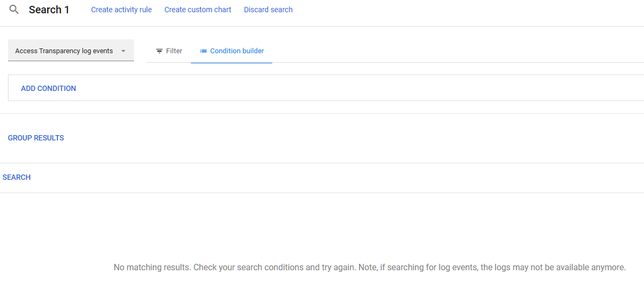Click the dropdown arrow on the data source selector
The width and height of the screenshot is (644, 308).
click(123, 50)
